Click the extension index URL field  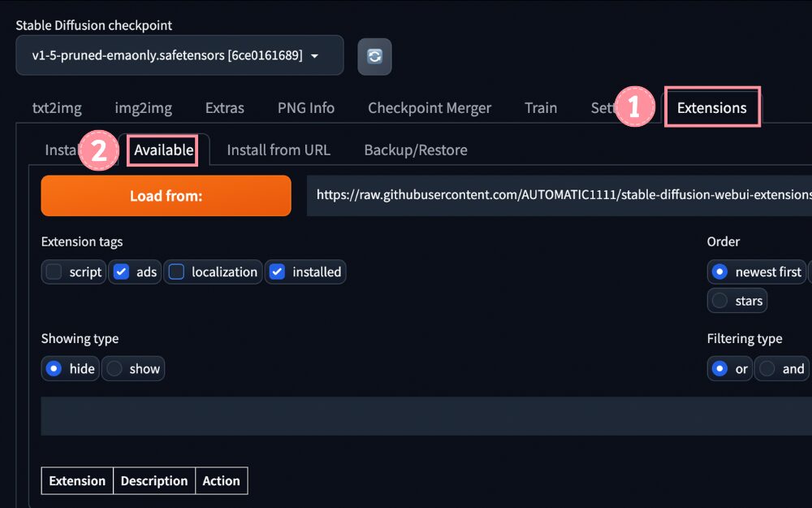(560, 196)
